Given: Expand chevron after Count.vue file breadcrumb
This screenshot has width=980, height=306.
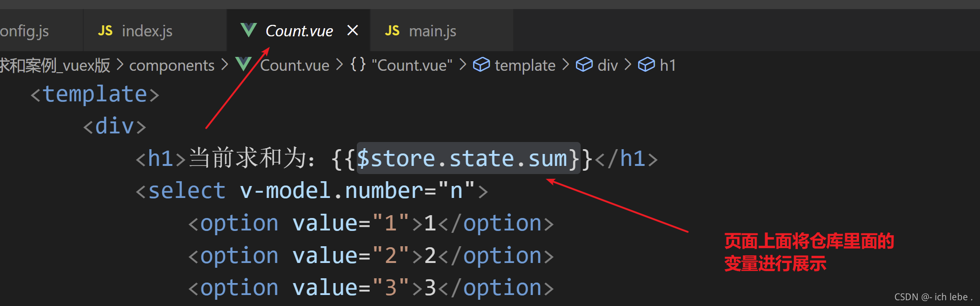Looking at the screenshot, I should pyautogui.click(x=340, y=65).
